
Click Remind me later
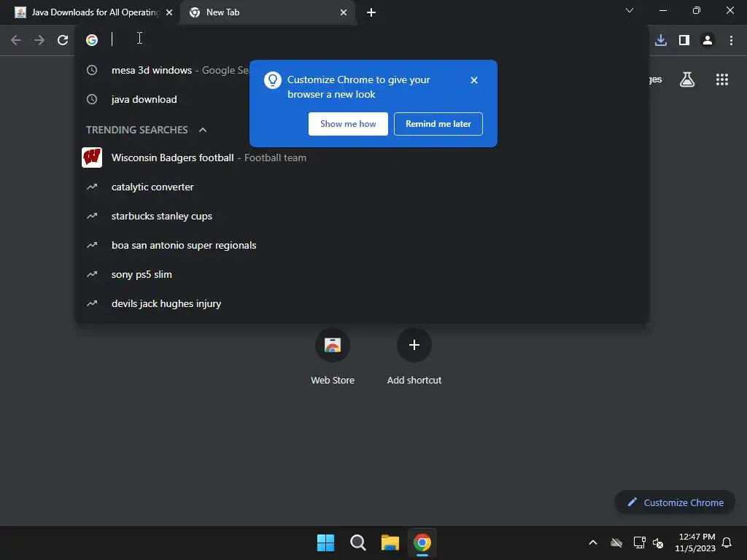coord(438,124)
